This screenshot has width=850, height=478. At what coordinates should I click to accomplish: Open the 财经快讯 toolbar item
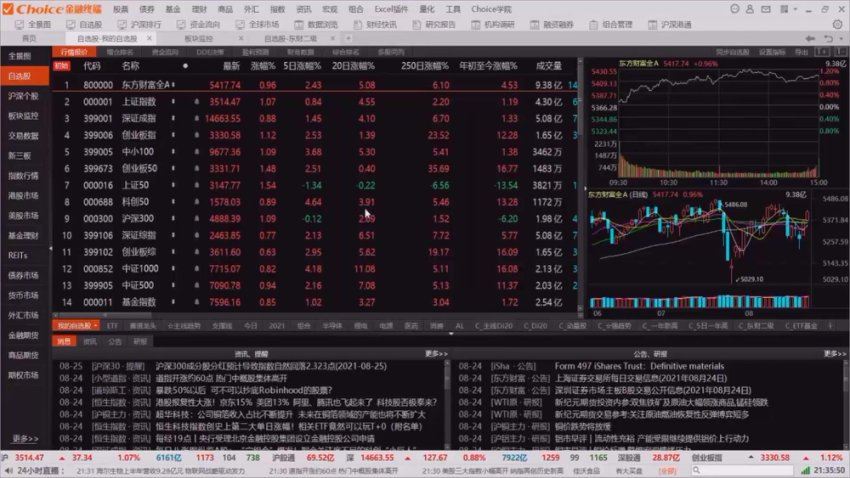pos(375,24)
